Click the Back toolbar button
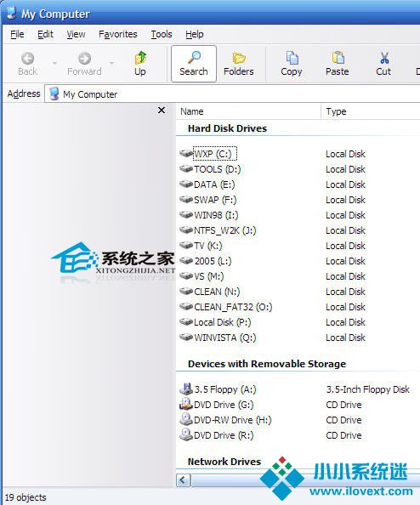 28,64
